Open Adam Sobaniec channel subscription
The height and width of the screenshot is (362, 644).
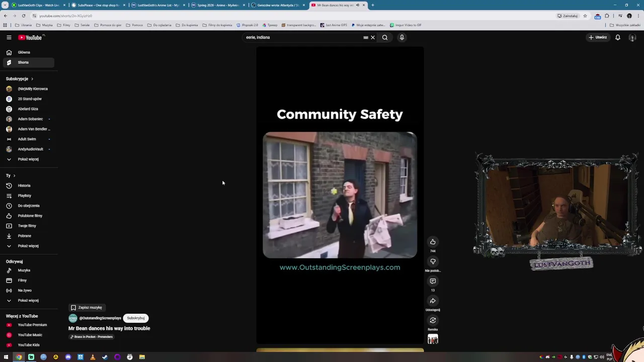(29, 119)
